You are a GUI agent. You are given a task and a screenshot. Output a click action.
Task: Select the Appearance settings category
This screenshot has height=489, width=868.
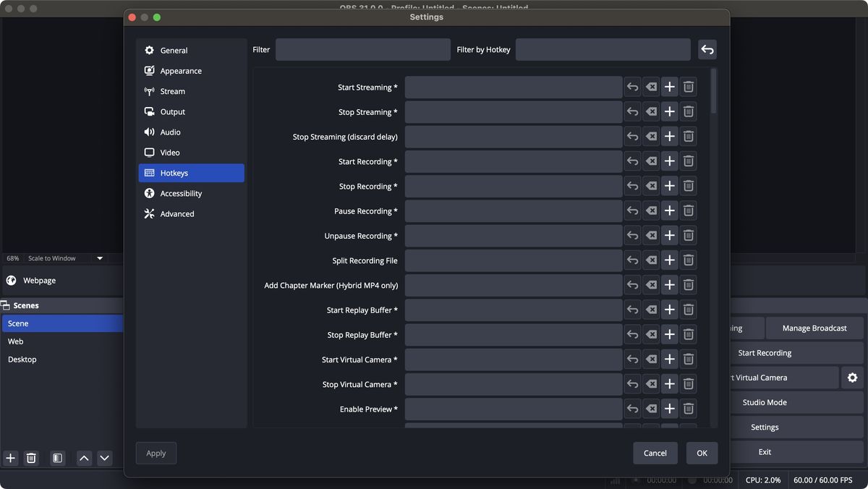180,70
